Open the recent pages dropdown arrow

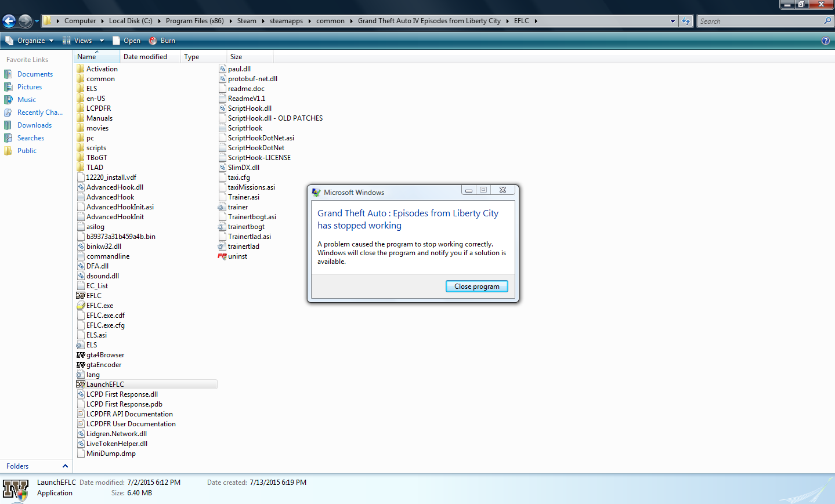[37, 21]
